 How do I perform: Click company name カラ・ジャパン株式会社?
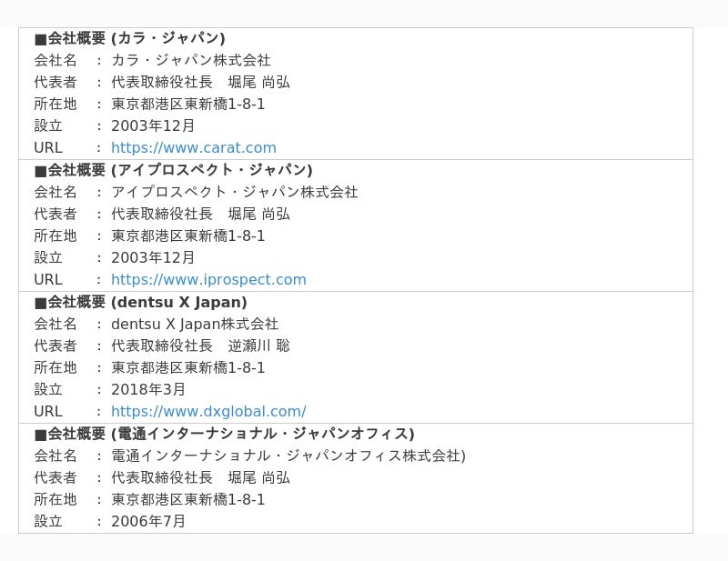tap(191, 60)
